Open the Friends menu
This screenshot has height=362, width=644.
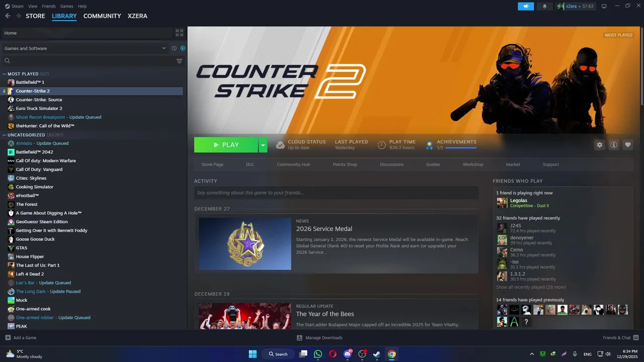tap(49, 6)
